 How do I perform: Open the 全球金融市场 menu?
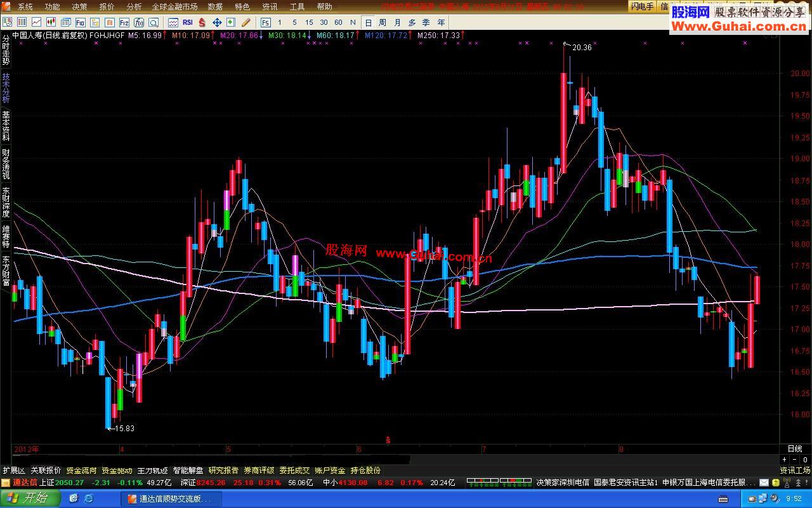(x=174, y=7)
